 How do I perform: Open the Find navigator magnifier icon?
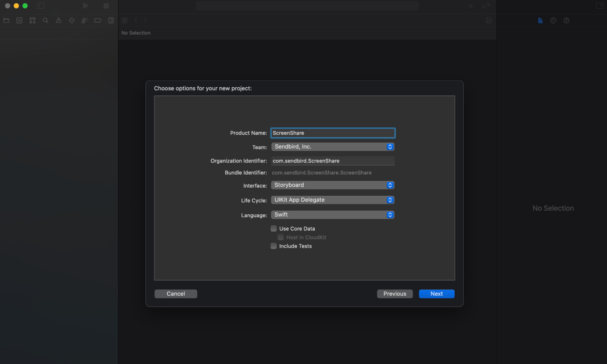coord(46,20)
